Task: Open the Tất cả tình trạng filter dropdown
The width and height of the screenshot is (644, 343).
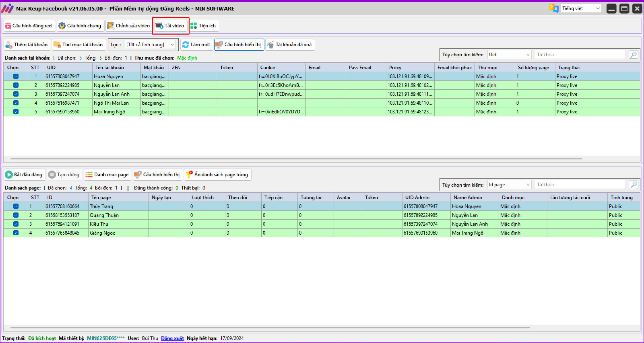Action: coord(150,45)
